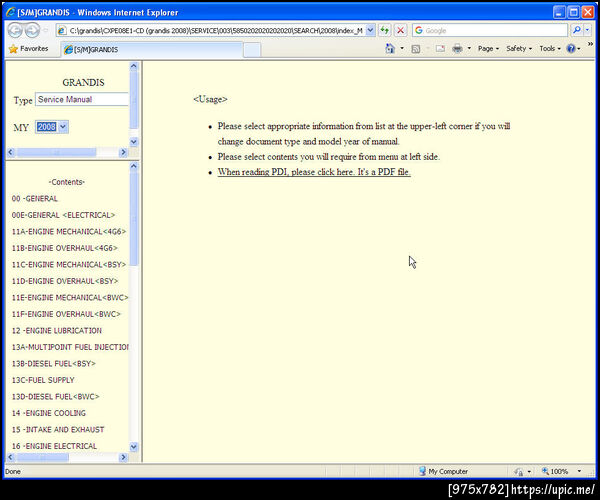This screenshot has height=500, width=600.
Task: Click the search magnifier icon
Action: (576, 30)
